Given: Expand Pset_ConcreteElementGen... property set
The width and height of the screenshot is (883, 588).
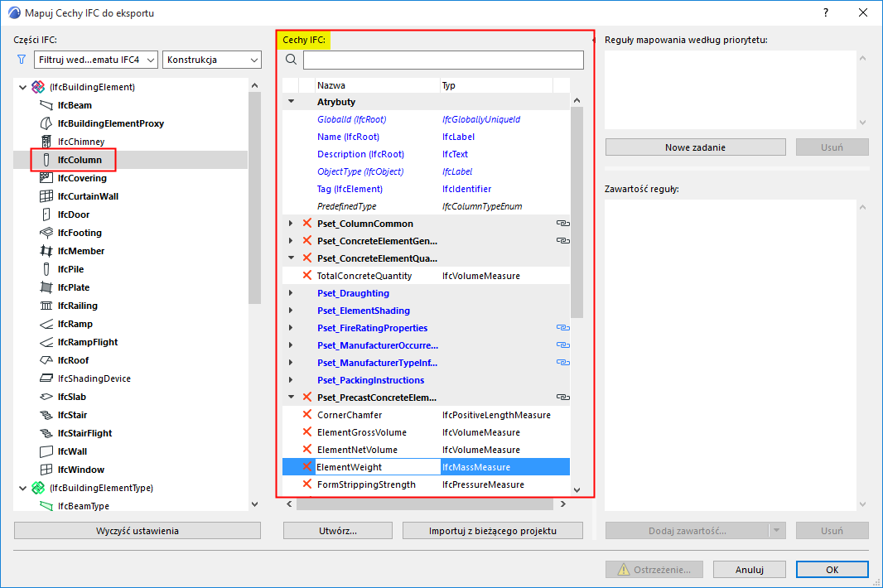Looking at the screenshot, I should pyautogui.click(x=291, y=241).
